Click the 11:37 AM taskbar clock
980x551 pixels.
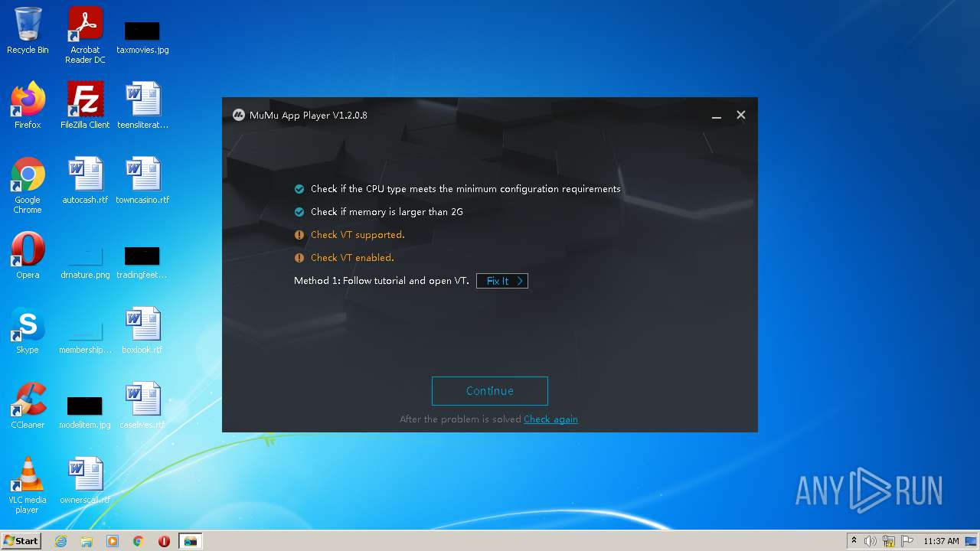pyautogui.click(x=941, y=541)
